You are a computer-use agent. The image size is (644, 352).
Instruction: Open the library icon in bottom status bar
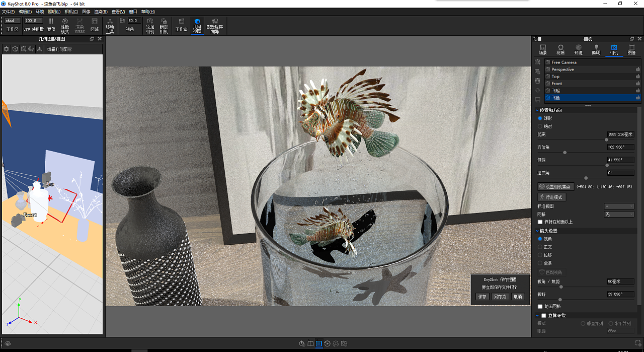point(310,343)
